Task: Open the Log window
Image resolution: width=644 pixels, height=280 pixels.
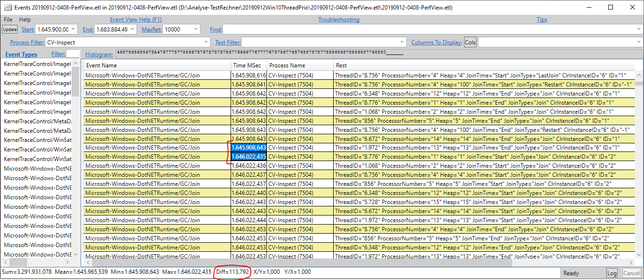Action: click(612, 273)
